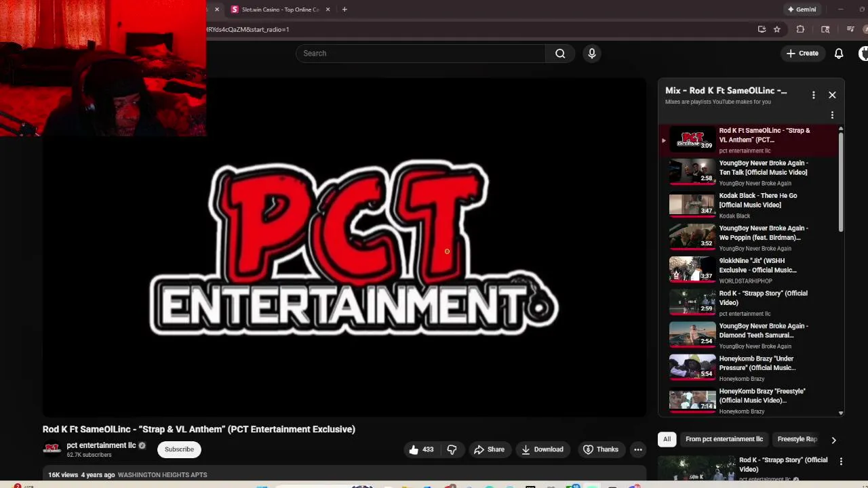Click the Create button
This screenshot has width=868, height=488.
tap(802, 53)
